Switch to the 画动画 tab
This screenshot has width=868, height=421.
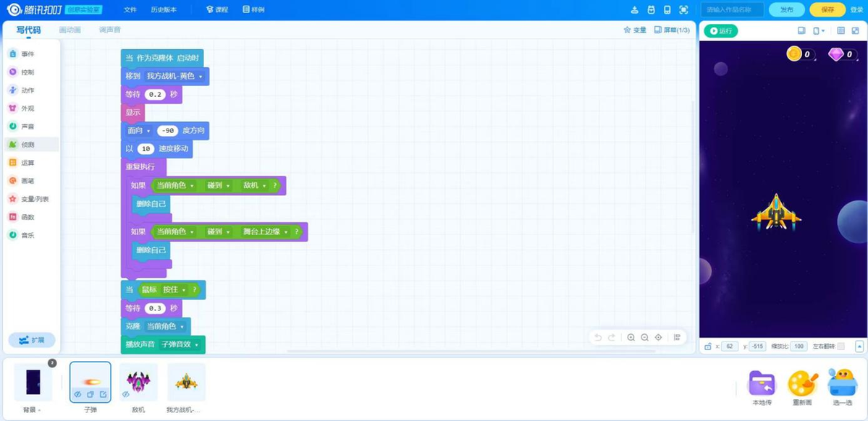coord(70,30)
